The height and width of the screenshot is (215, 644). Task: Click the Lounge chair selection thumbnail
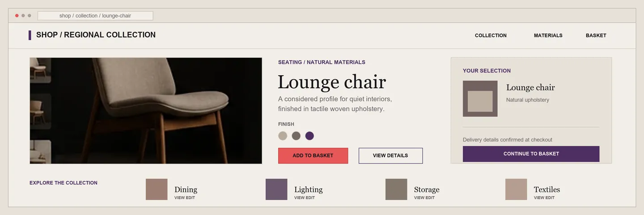tap(480, 99)
